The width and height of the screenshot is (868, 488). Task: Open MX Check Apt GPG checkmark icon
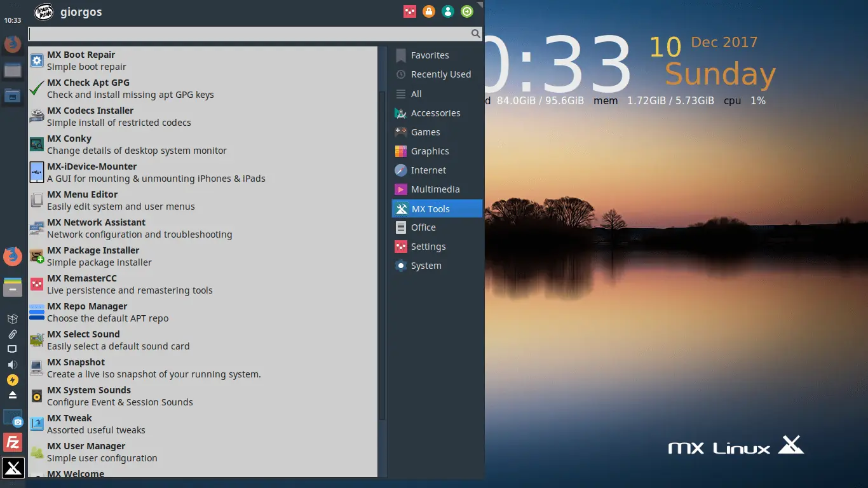[x=37, y=88]
